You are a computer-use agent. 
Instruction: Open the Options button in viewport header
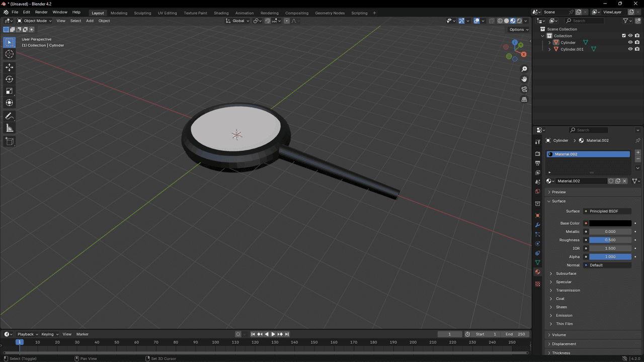tap(518, 30)
